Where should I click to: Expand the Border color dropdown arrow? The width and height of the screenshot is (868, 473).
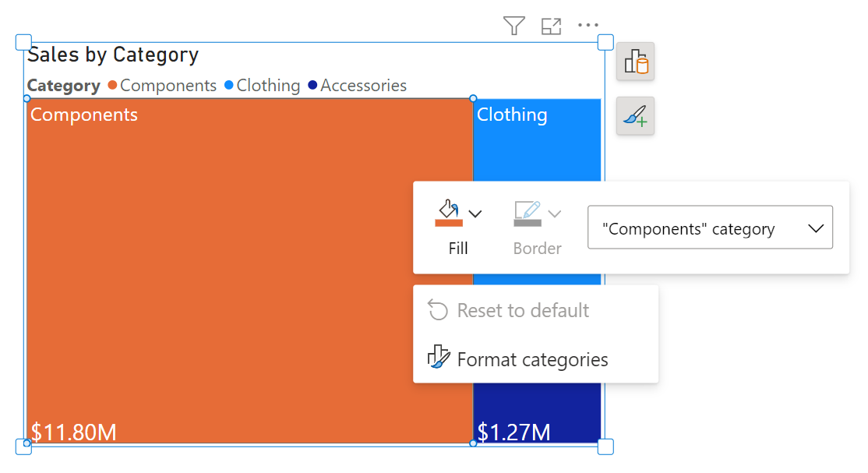(555, 214)
